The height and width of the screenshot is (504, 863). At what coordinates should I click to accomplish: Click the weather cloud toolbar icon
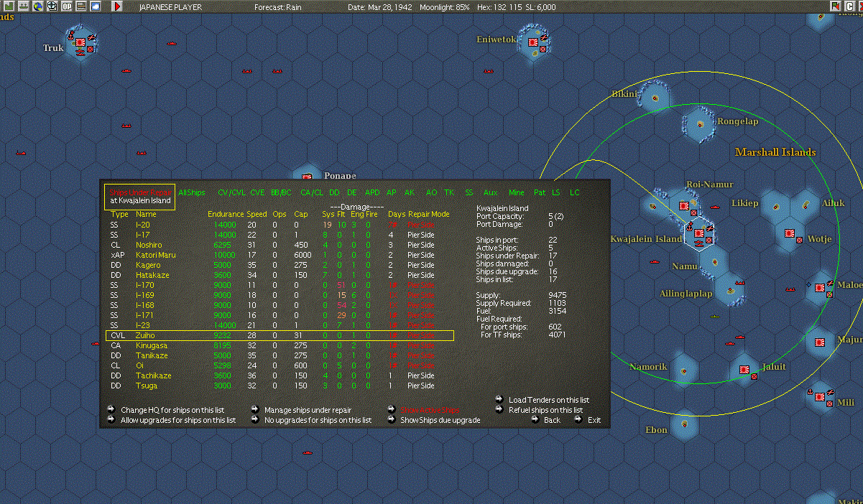[95, 6]
